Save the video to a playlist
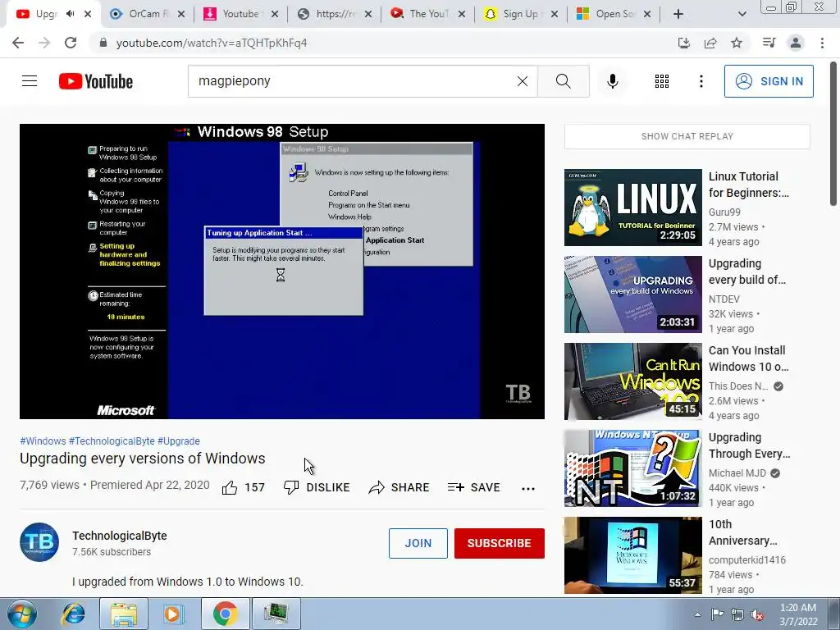The height and width of the screenshot is (630, 840). coord(473,487)
